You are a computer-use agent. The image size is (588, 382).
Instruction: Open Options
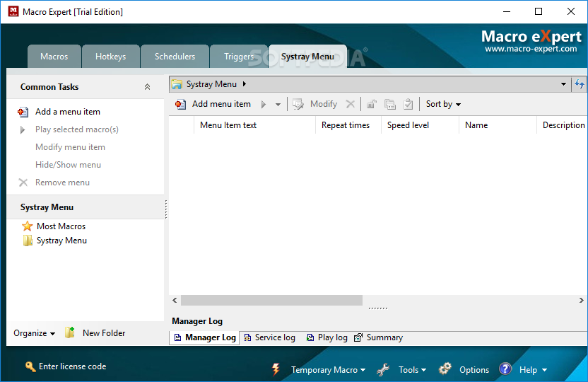pyautogui.click(x=474, y=369)
